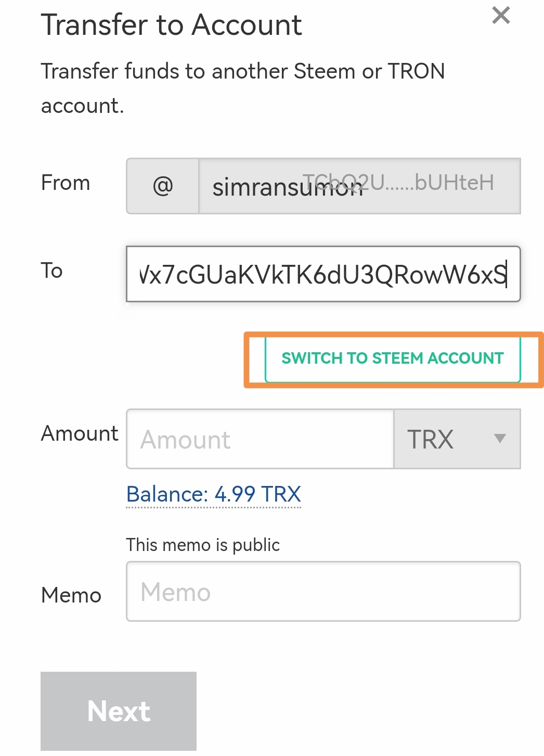Select the simransumon From account field
The image size is (544, 756).
click(x=359, y=186)
